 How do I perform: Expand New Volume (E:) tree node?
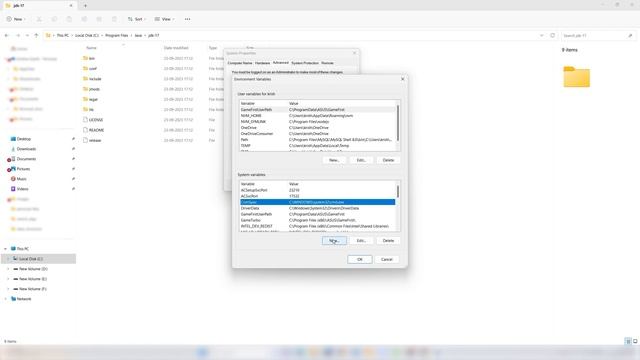pos(8,279)
